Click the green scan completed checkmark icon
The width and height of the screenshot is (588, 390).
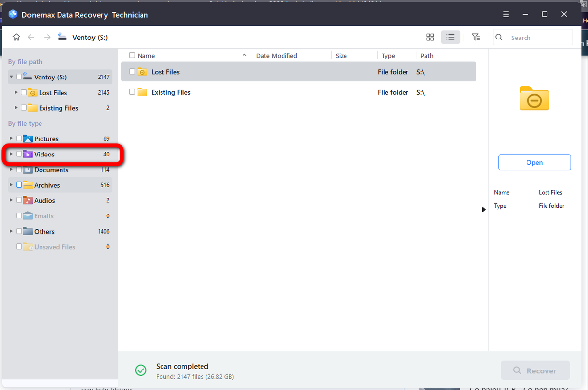pos(141,370)
